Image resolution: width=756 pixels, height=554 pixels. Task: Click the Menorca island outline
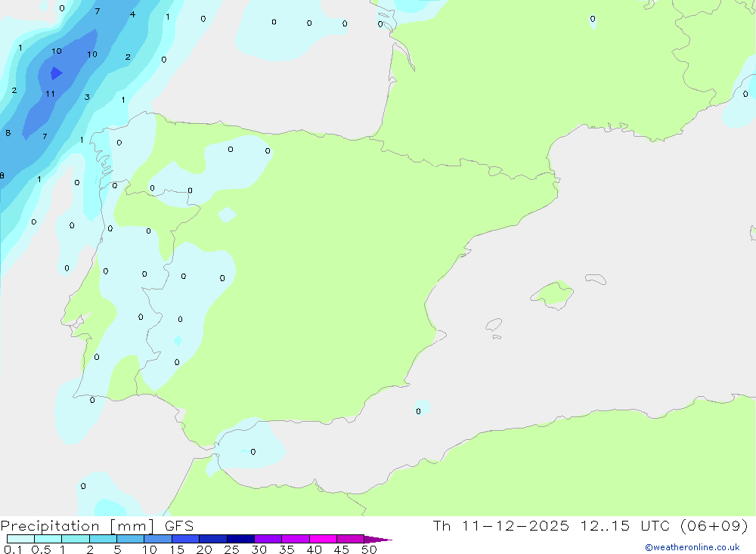596,279
